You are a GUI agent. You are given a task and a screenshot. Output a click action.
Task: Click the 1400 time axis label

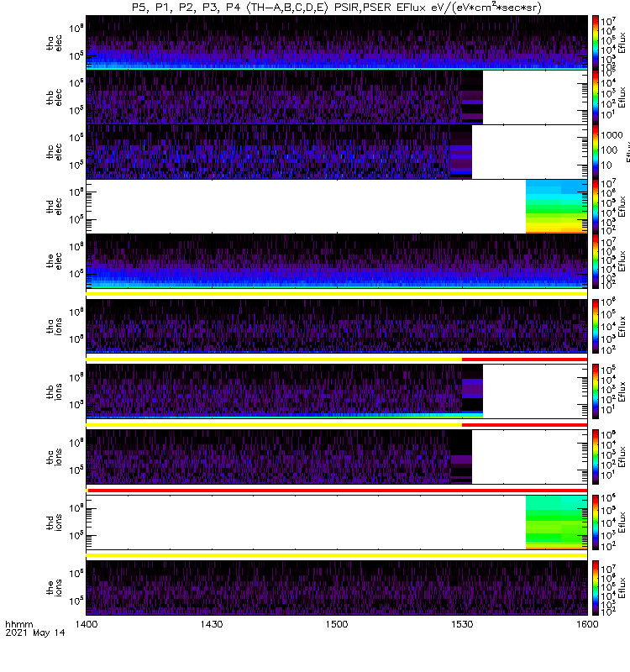point(87,624)
